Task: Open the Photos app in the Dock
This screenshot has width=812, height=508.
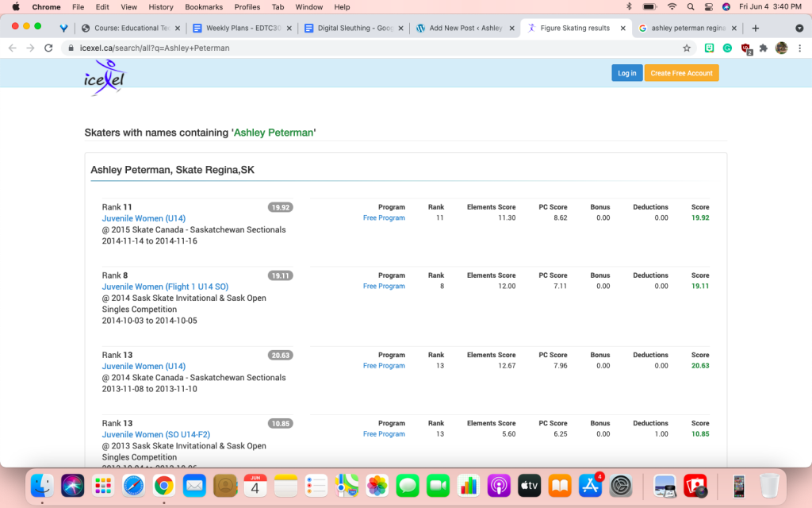Action: coord(377,486)
